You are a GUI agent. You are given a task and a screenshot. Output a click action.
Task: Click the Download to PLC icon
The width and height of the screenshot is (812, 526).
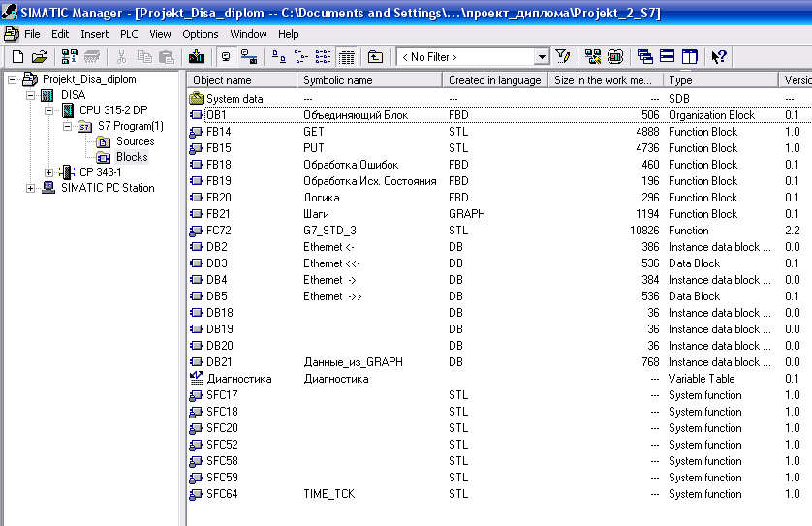point(197,57)
